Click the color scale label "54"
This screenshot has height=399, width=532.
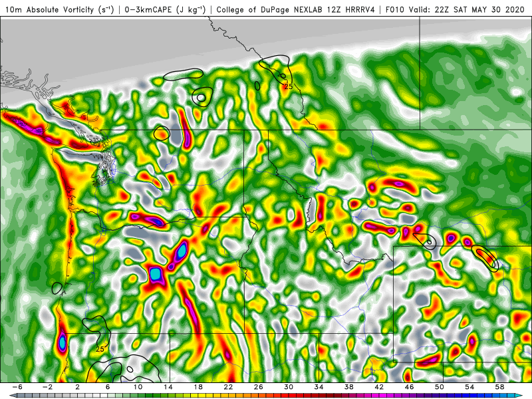pos(469,387)
